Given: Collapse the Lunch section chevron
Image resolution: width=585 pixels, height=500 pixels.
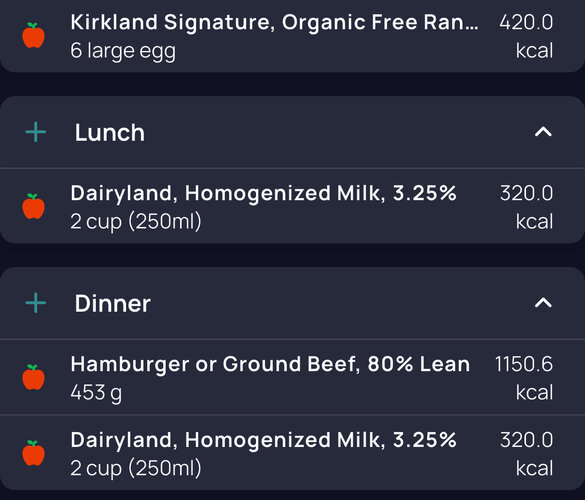Looking at the screenshot, I should (543, 132).
